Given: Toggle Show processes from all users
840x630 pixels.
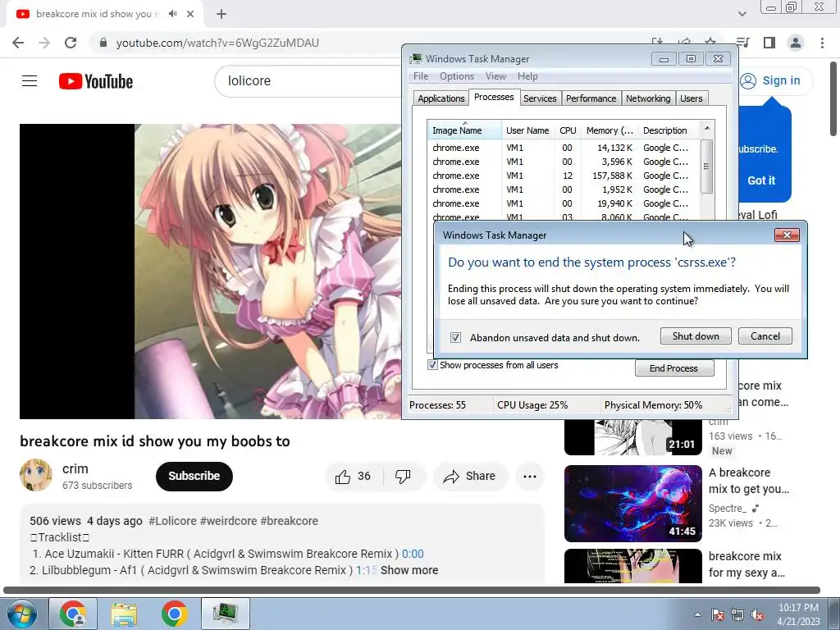Looking at the screenshot, I should 432,365.
